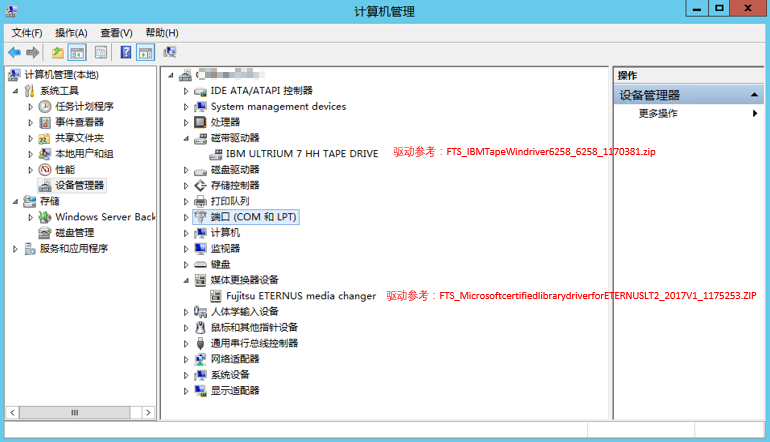Select the 计算机 device category
Screen dimensions: 770x442
coord(225,232)
